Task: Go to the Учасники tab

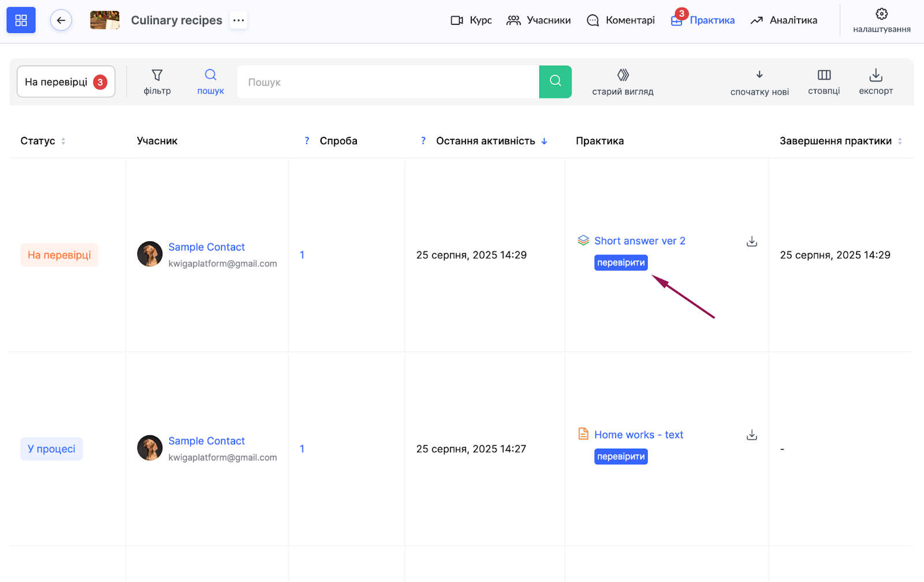Action: tap(538, 20)
